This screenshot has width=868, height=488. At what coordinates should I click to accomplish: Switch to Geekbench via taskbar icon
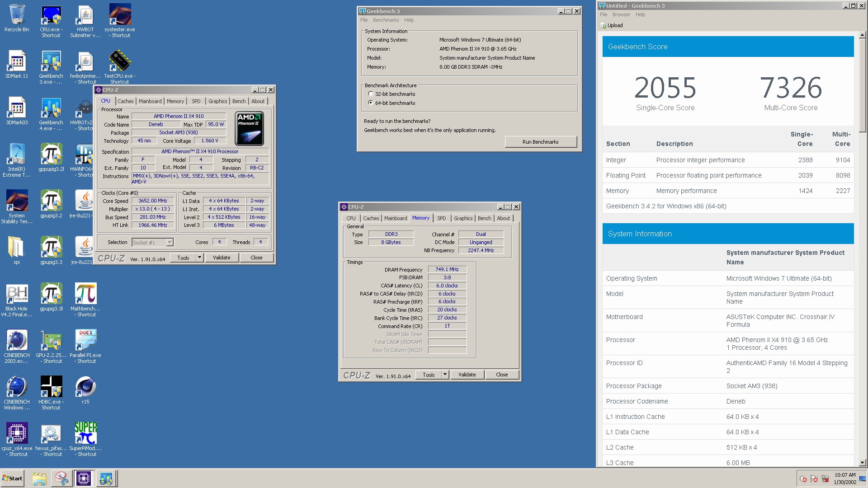point(106,479)
